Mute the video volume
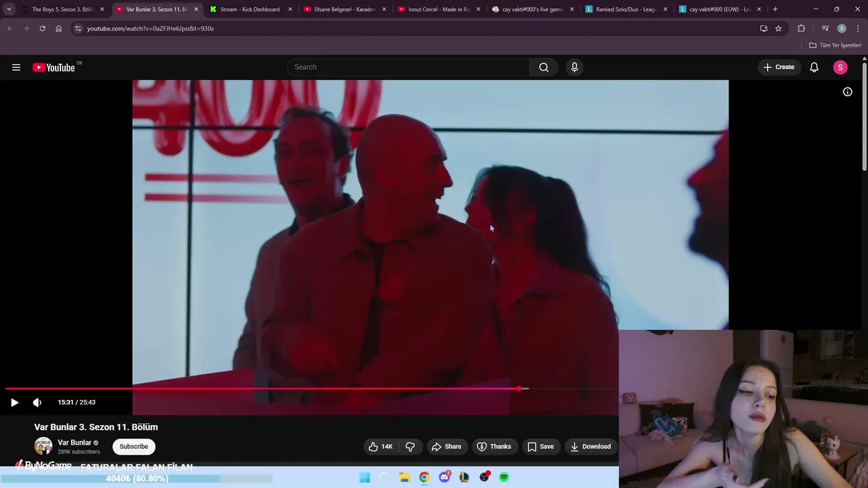Image resolution: width=868 pixels, height=488 pixels. [x=37, y=402]
